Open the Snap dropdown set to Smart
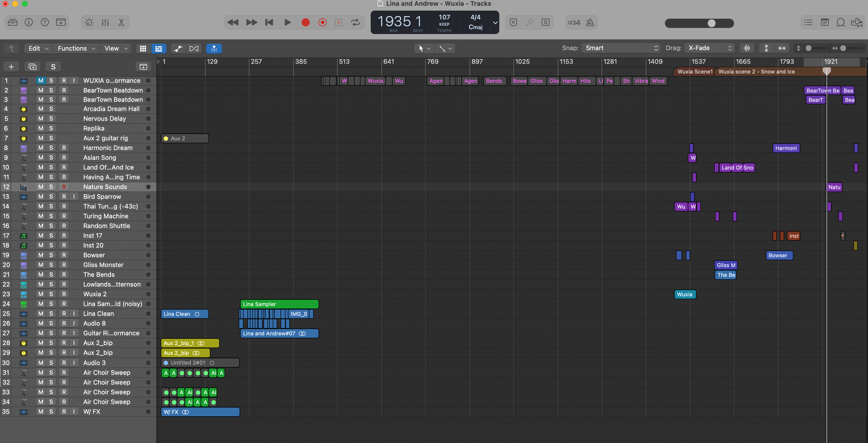The width and height of the screenshot is (868, 443). point(622,48)
